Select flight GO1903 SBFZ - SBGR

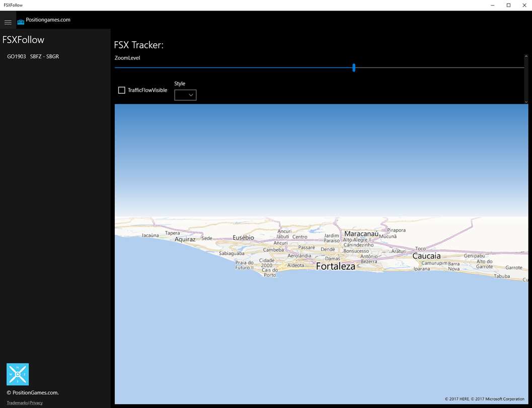(x=33, y=56)
